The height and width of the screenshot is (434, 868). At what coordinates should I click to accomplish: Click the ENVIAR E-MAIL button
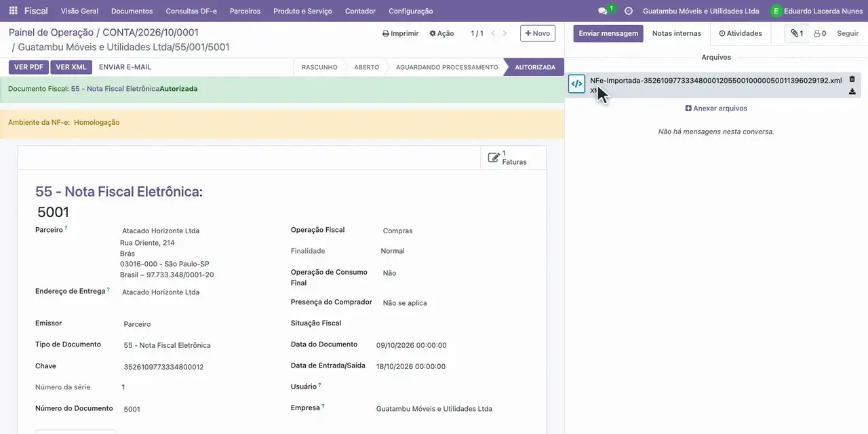(125, 67)
